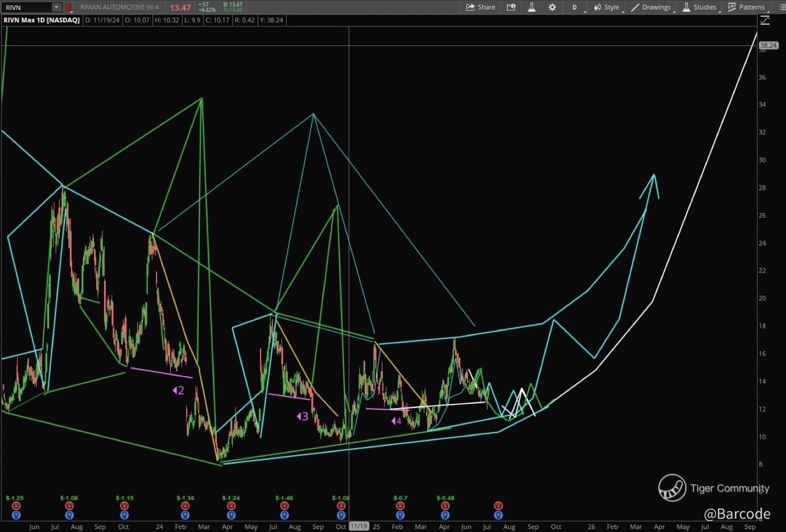Click the Patterns button
The width and height of the screenshot is (786, 532).
point(746,7)
